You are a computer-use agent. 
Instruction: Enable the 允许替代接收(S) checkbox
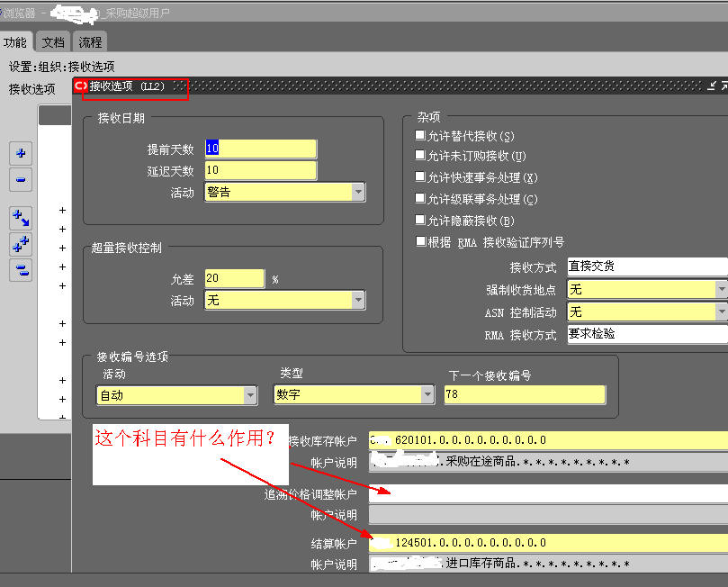(x=420, y=136)
